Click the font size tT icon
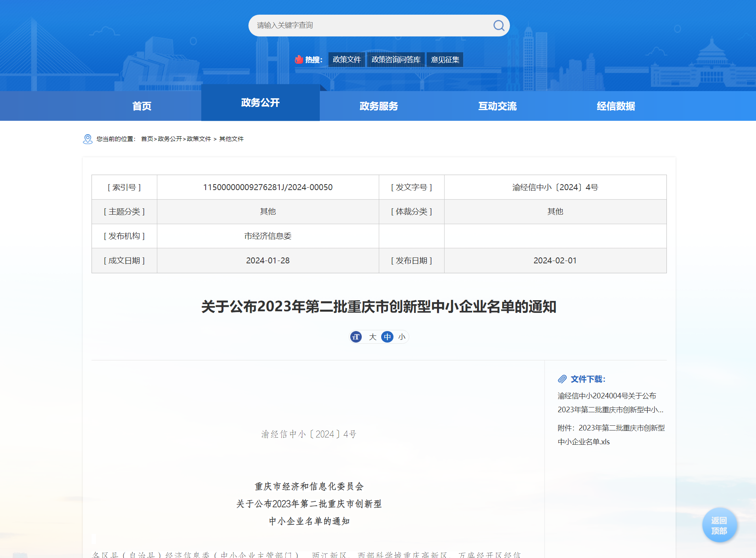The image size is (756, 558). coord(356,337)
